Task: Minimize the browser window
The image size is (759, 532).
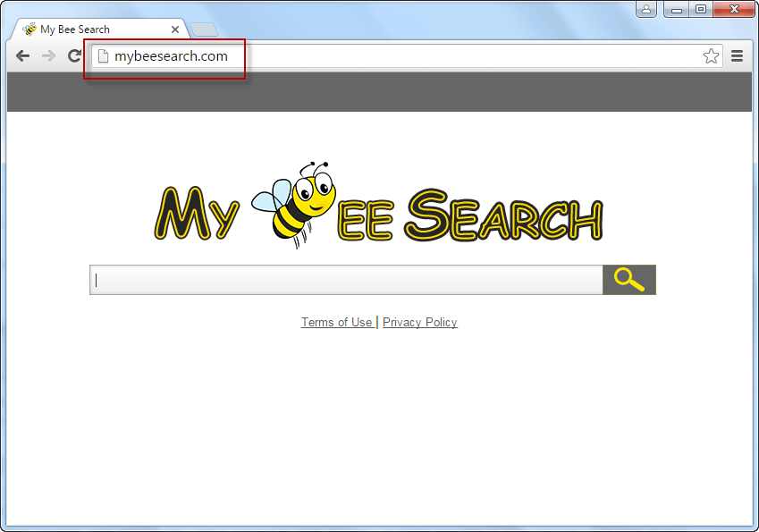Action: pos(677,9)
